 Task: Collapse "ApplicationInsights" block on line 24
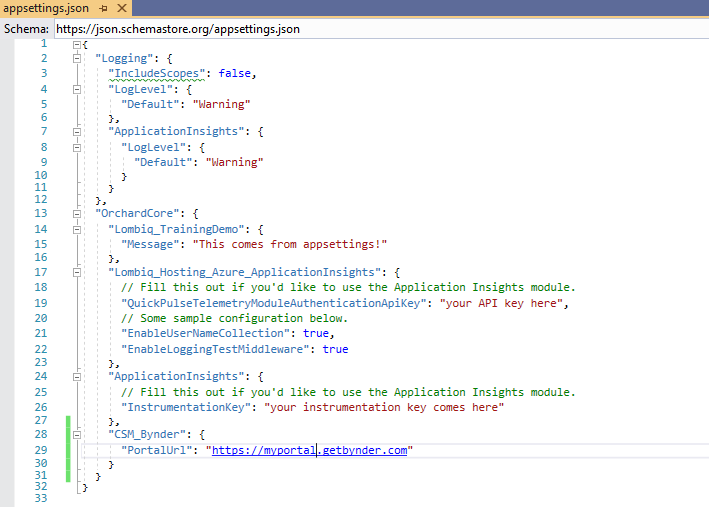pos(77,377)
